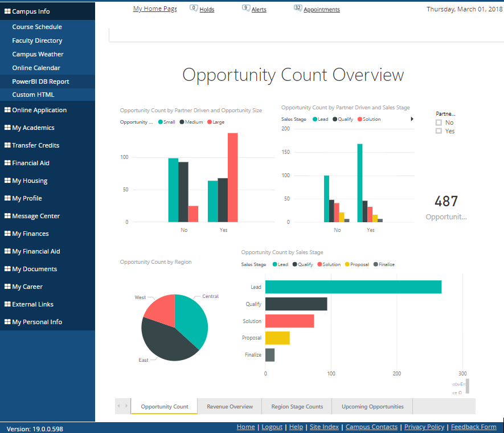Expand the Sales Stage legend arrow
Image resolution: width=504 pixels, height=433 pixels.
click(x=412, y=119)
